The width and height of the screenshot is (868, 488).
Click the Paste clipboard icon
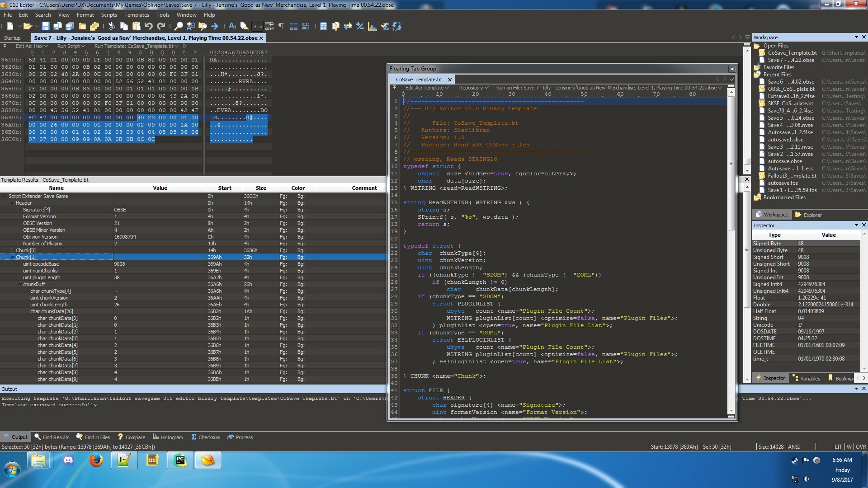136,26
